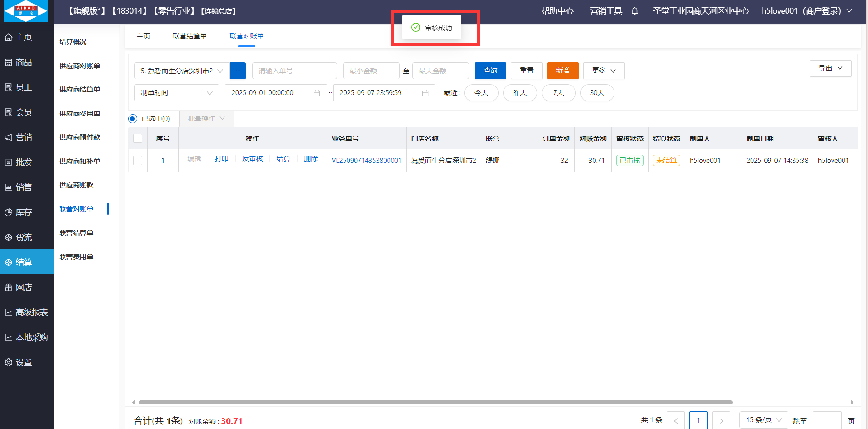Open the 设置 settings gear section
Image resolution: width=868 pixels, height=429 pixels.
point(18,363)
